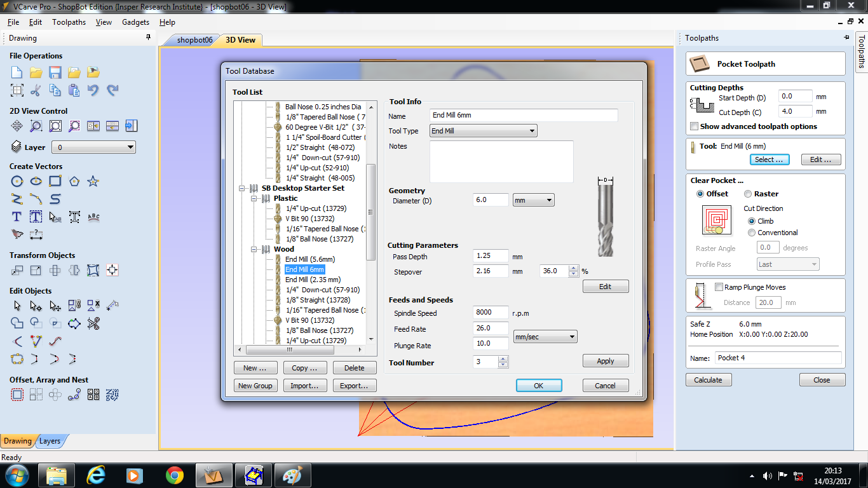This screenshot has height=488, width=868.
Task: Click the Select ... tool button
Action: [770, 159]
